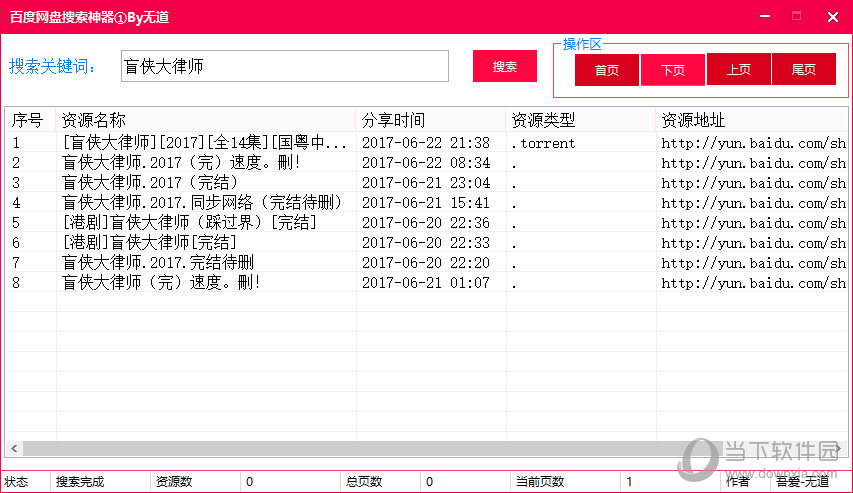Viewport: 853px width, 493px height.
Task: Select row 盲侠大律师.2017.同步网络（完结待删）
Action: tap(426, 203)
